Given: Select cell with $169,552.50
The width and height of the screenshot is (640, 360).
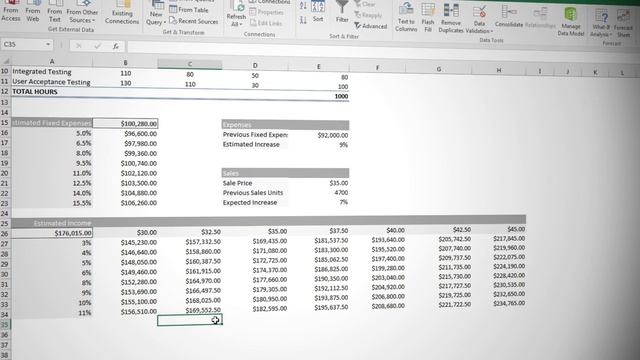Looking at the screenshot, I should [x=190, y=310].
